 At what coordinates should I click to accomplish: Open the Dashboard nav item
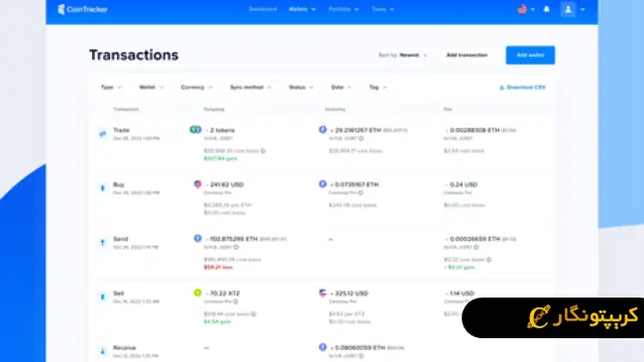tap(263, 9)
